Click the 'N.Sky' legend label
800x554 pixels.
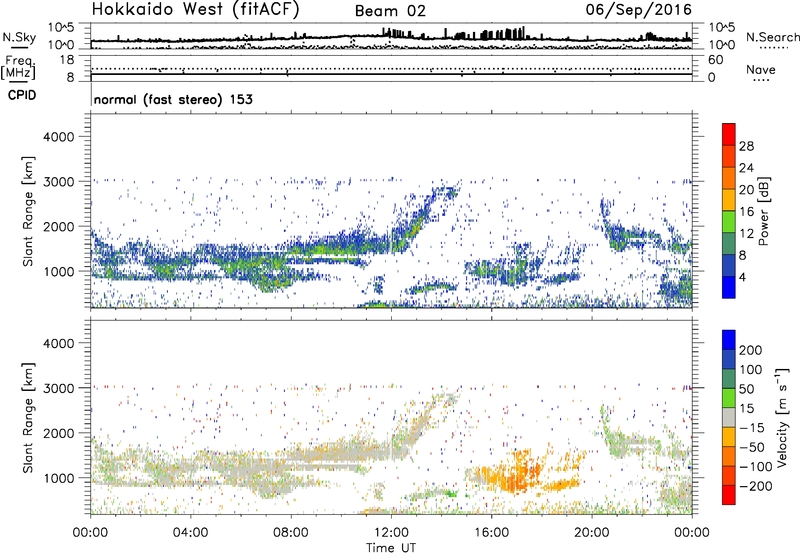19,37
